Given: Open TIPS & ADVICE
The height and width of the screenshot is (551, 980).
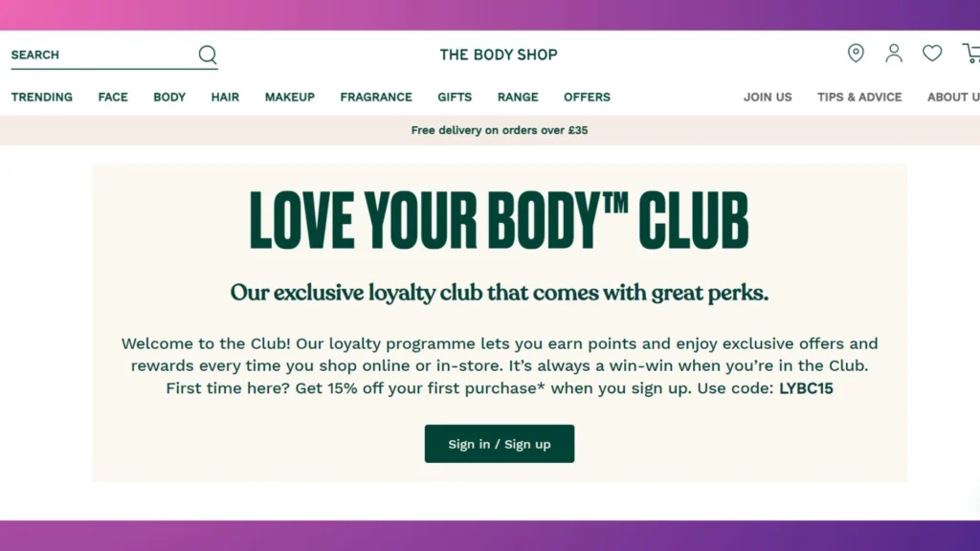Looking at the screenshot, I should (858, 97).
